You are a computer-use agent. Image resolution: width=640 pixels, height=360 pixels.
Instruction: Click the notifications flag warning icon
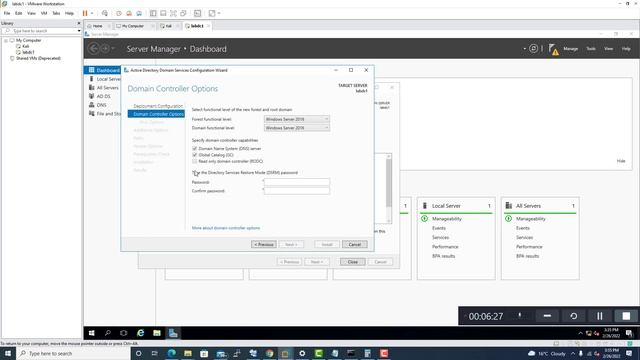click(x=553, y=49)
